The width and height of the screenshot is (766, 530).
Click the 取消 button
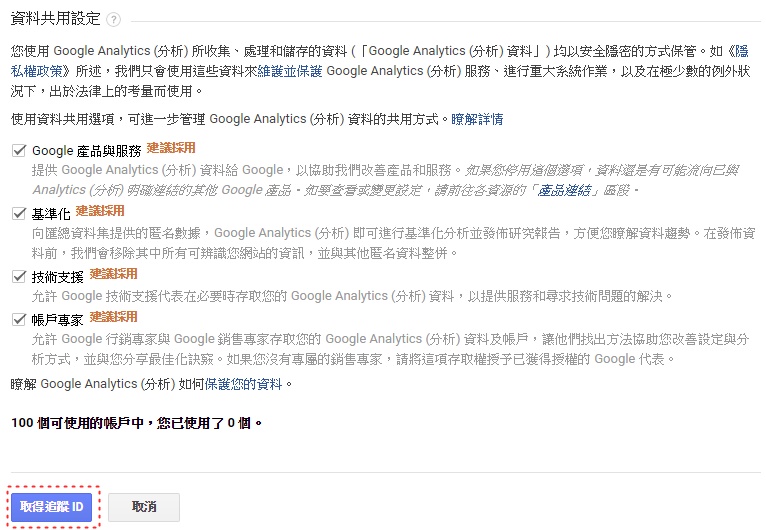(144, 507)
